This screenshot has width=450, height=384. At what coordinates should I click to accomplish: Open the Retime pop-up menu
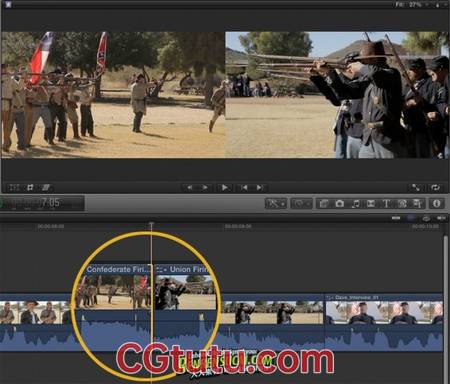[x=302, y=203]
